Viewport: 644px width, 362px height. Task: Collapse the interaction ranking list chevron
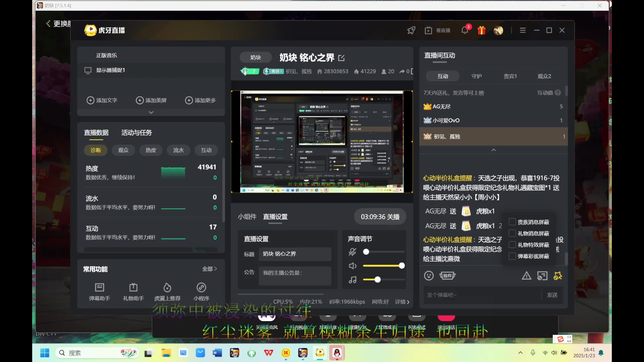click(x=493, y=150)
